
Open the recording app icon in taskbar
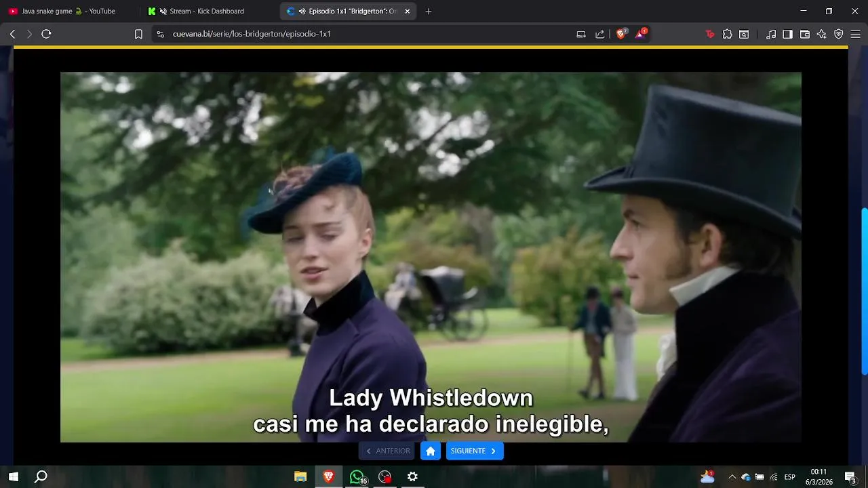(385, 476)
